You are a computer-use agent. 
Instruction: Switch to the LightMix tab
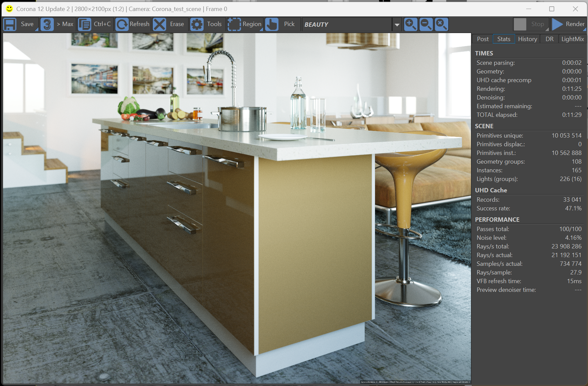(573, 39)
